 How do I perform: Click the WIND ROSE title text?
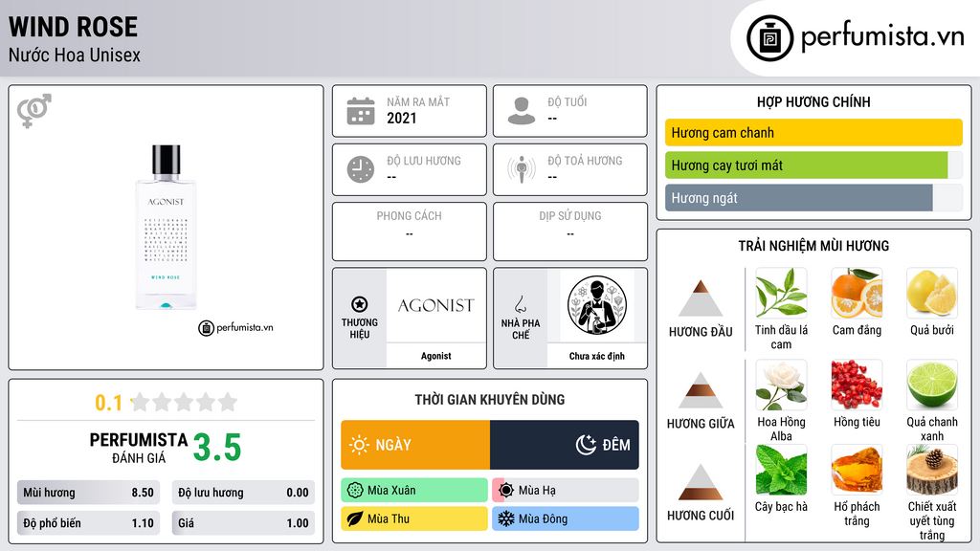(73, 27)
